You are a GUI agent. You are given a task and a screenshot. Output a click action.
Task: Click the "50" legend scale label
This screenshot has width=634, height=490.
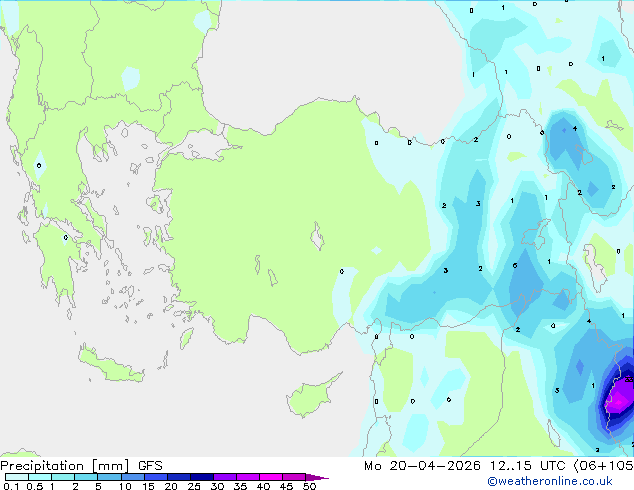pyautogui.click(x=310, y=486)
